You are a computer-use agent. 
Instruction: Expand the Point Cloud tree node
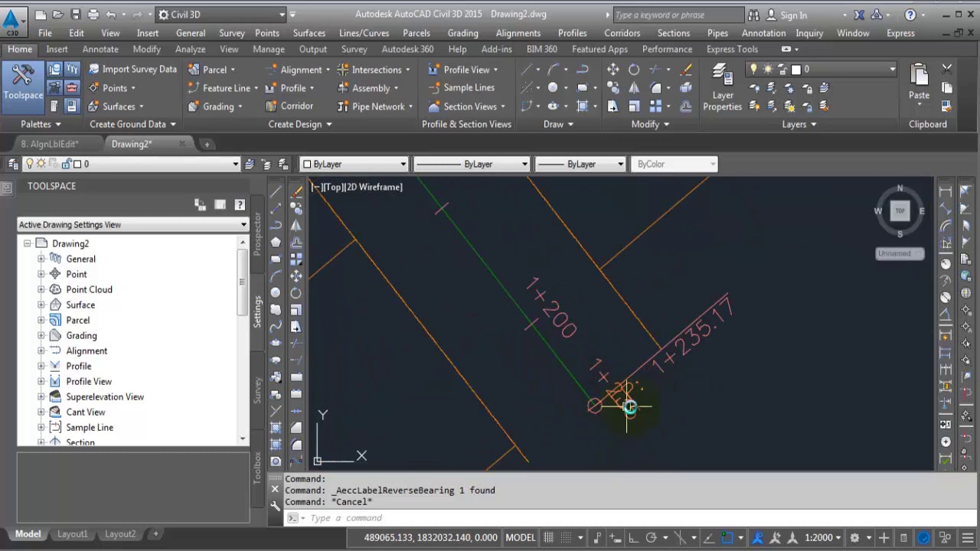tap(41, 289)
